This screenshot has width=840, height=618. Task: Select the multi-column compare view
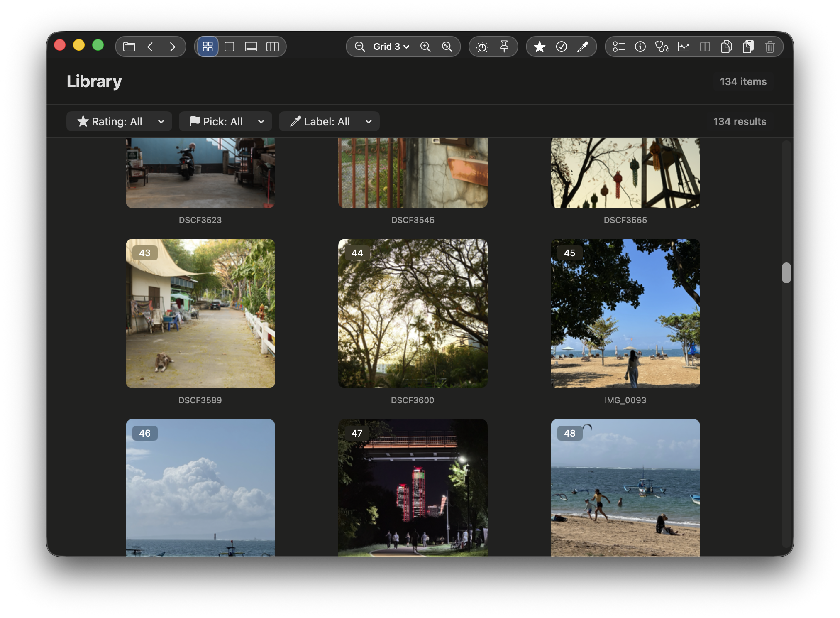[x=273, y=47]
